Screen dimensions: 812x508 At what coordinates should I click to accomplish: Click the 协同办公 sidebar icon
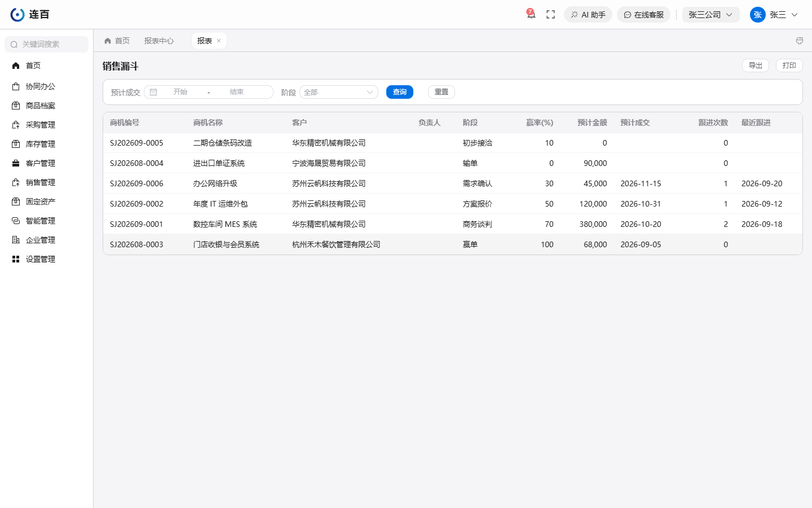point(16,86)
